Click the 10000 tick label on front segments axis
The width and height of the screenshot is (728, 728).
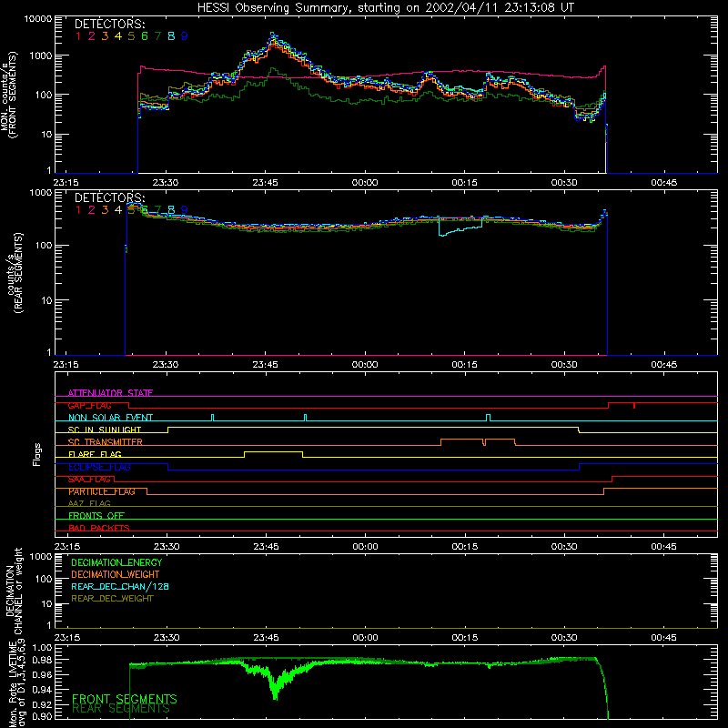coord(38,18)
